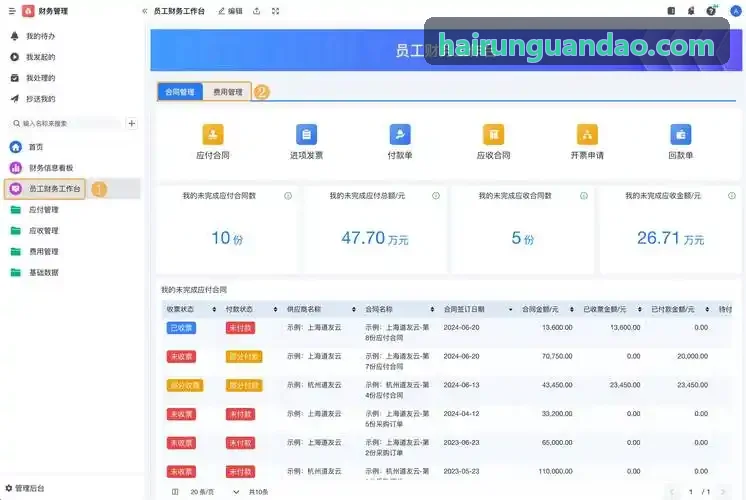Expand the 基础数据 folder in the sidebar

[43, 273]
